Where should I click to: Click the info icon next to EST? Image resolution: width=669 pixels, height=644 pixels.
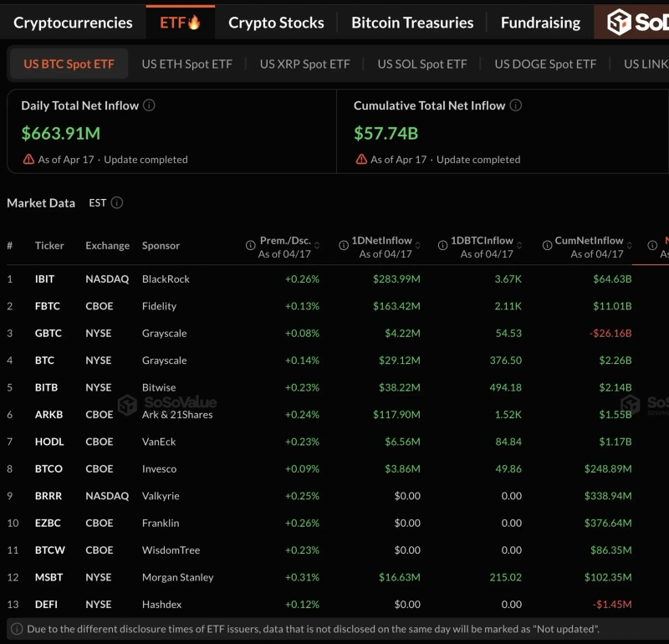pos(117,202)
